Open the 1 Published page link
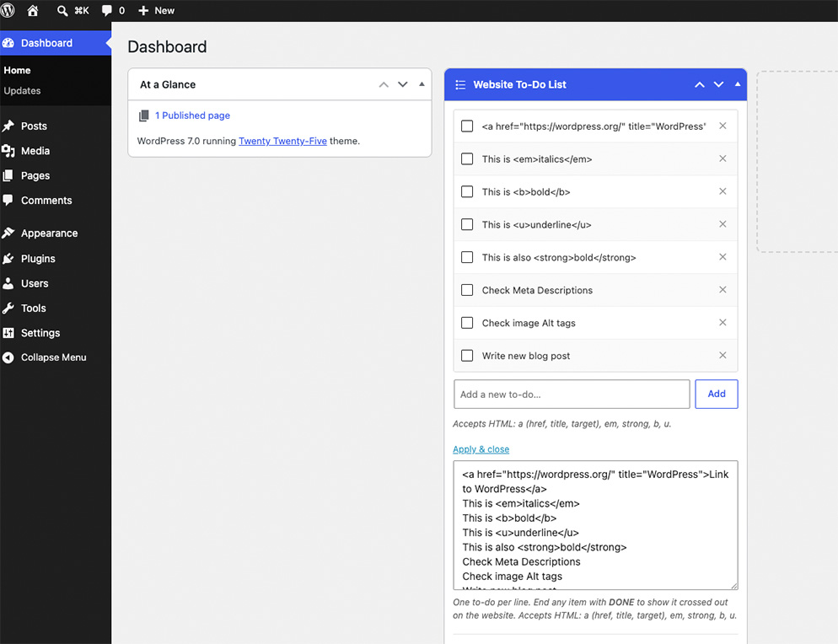 point(192,115)
